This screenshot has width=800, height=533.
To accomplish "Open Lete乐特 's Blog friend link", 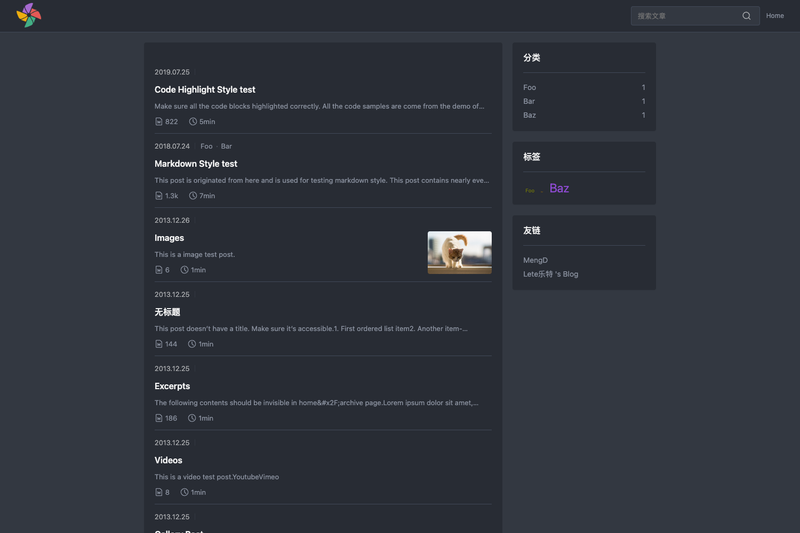I will point(551,274).
